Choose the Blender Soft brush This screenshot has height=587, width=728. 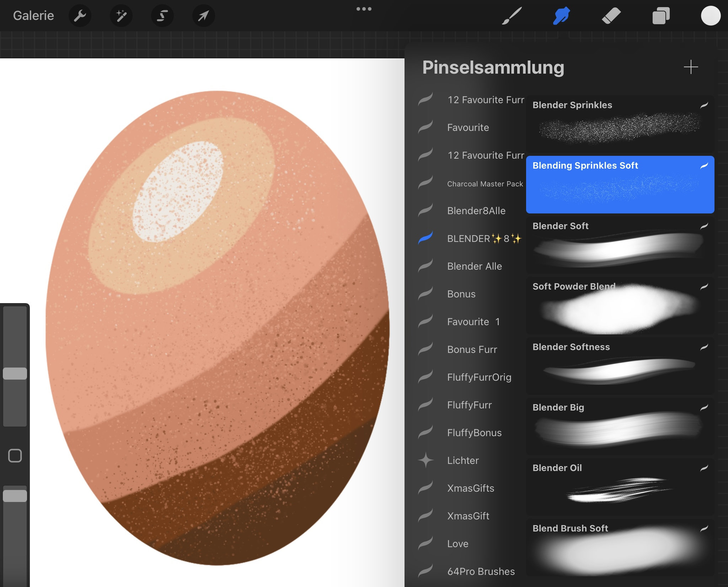(620, 245)
